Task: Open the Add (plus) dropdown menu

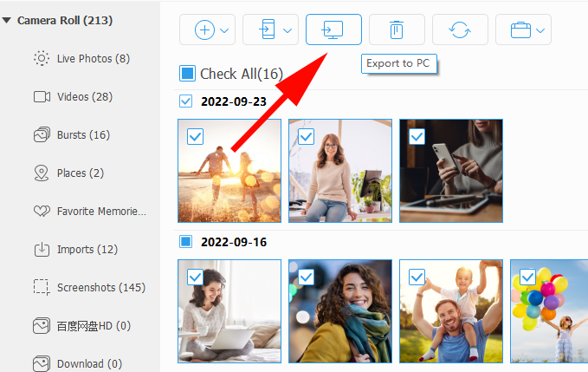Action: coord(208,29)
